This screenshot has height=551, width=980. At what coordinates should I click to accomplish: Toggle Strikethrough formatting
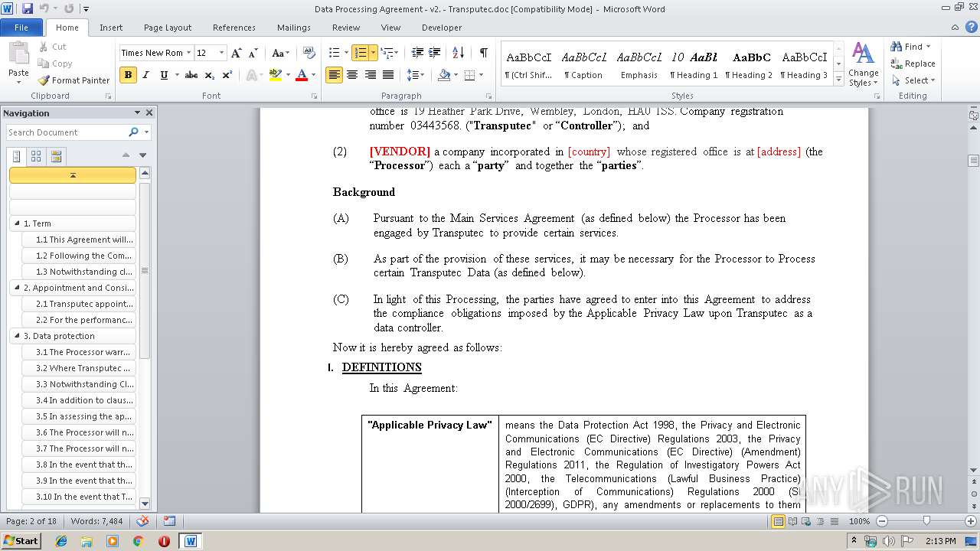pos(191,75)
